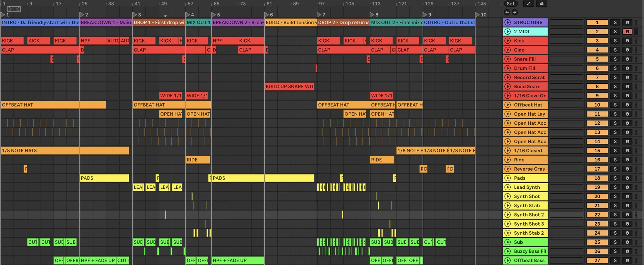Viewport: 644px width, 265px height.
Task: Click the Set locator button
Action: pos(511,4)
